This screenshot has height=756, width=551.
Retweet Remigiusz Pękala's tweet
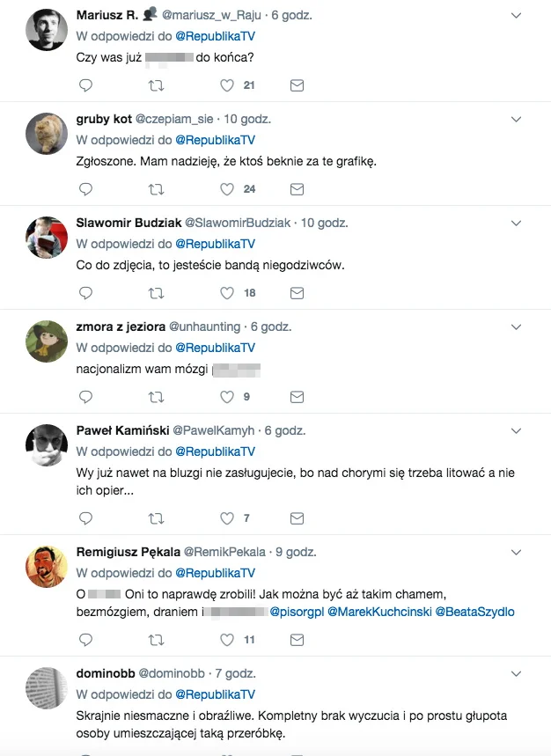click(x=156, y=640)
